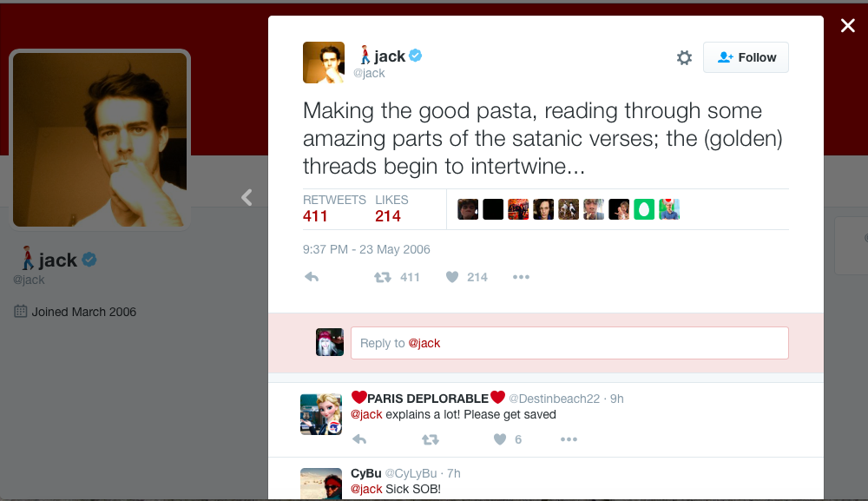The image size is (868, 501).
Task: Open the @Destinbeach22 profile handle
Action: 554,399
